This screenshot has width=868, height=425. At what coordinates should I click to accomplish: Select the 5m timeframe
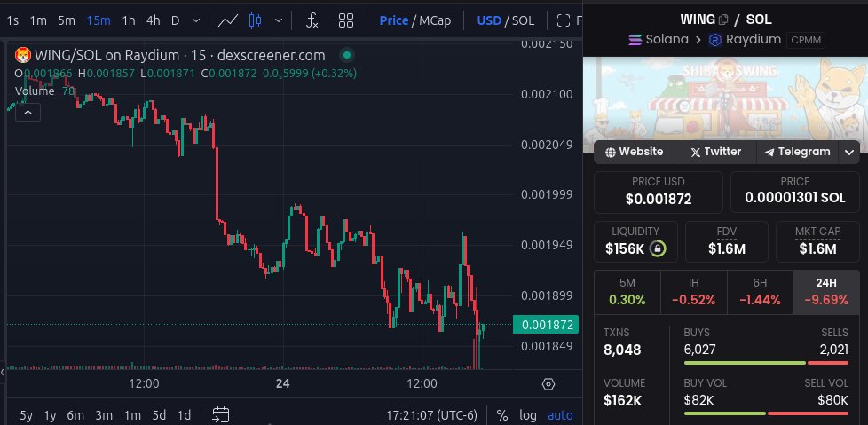pyautogui.click(x=67, y=21)
